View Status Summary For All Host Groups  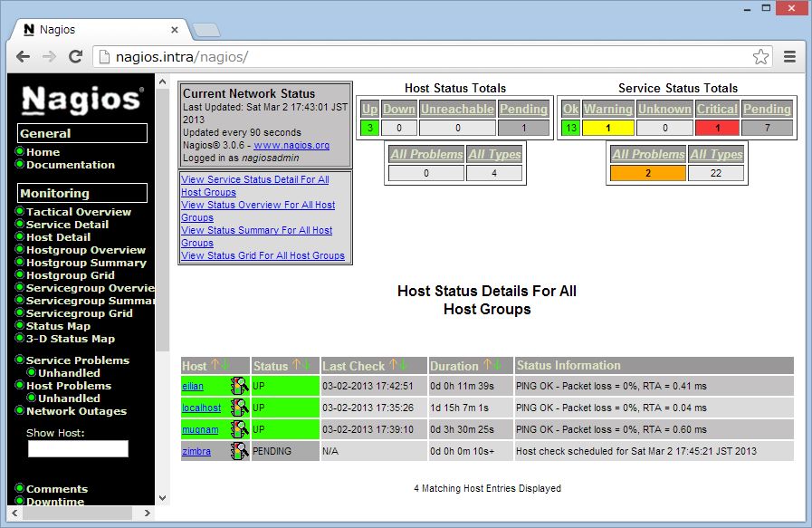pyautogui.click(x=257, y=236)
